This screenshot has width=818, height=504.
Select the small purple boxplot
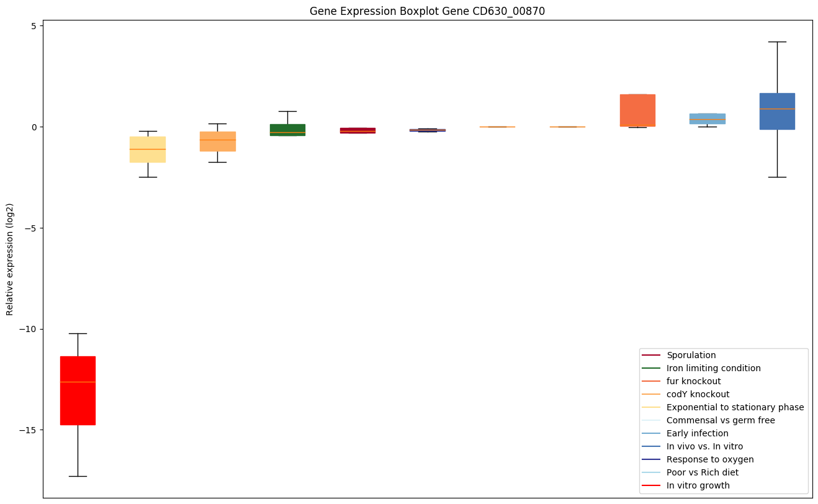pyautogui.click(x=428, y=130)
